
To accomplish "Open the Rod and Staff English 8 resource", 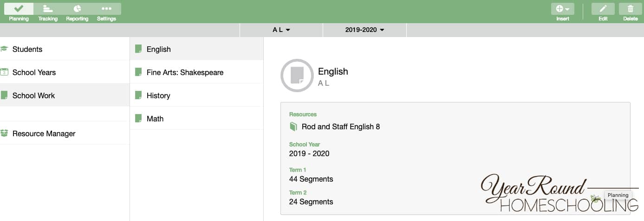I will pos(340,126).
